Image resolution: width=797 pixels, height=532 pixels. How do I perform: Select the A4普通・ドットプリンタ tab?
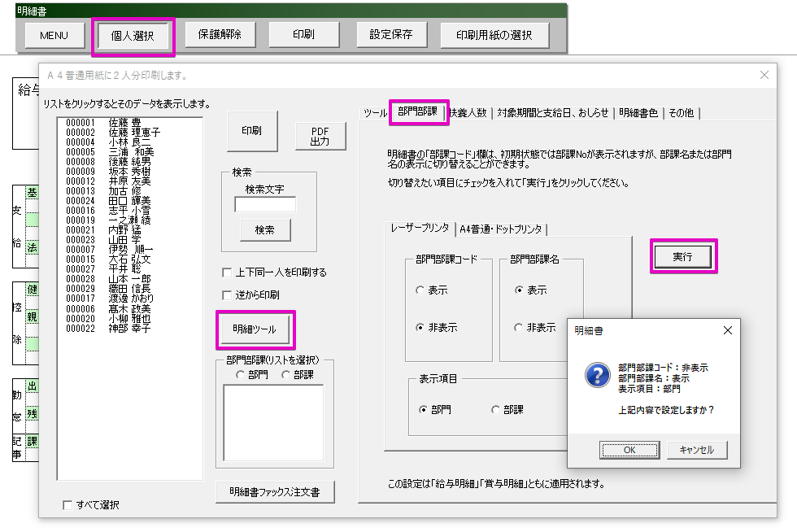pyautogui.click(x=500, y=229)
